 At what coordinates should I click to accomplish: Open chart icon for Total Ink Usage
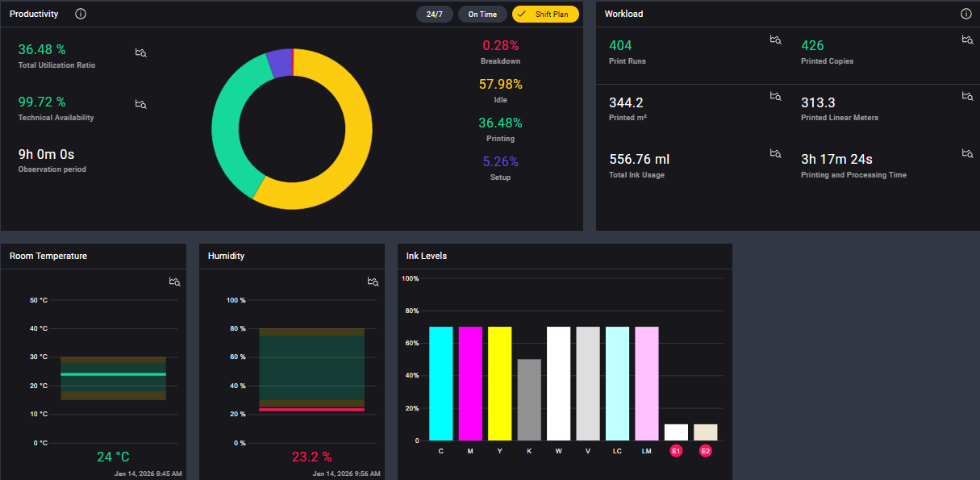[775, 153]
